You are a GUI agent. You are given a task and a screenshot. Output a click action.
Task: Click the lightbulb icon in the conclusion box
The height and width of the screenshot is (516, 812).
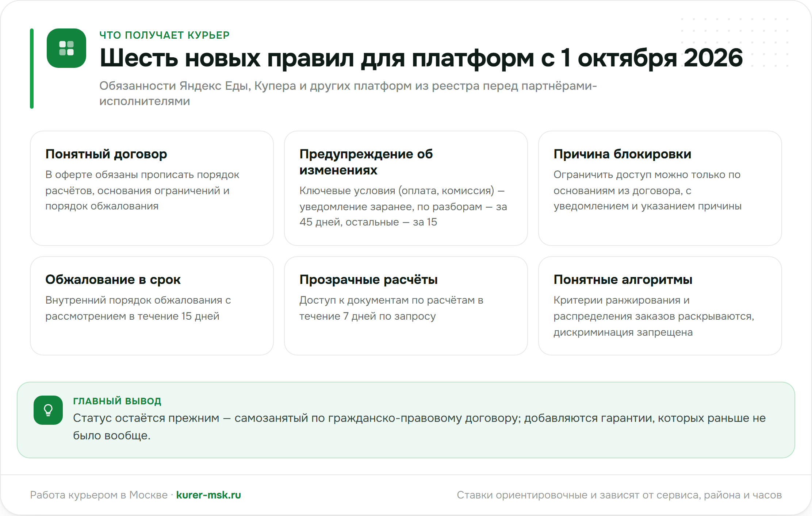pos(48,410)
